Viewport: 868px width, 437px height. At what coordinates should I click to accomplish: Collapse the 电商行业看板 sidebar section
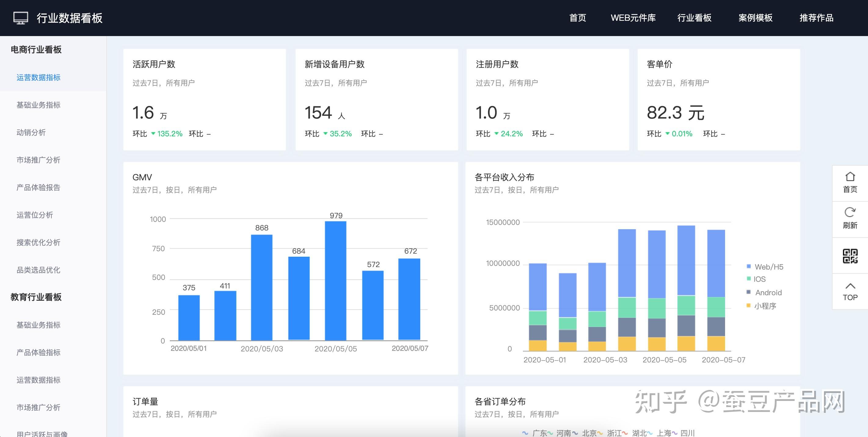coord(36,49)
